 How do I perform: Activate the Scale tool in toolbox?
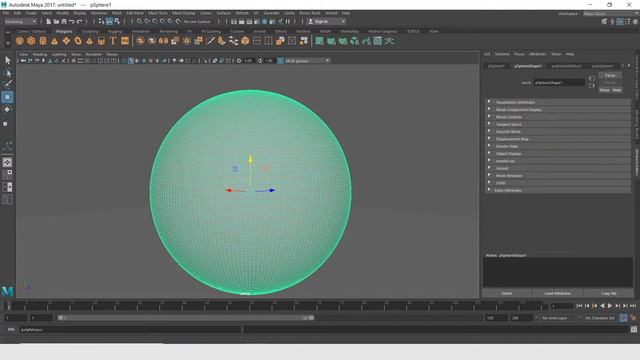pos(6,123)
